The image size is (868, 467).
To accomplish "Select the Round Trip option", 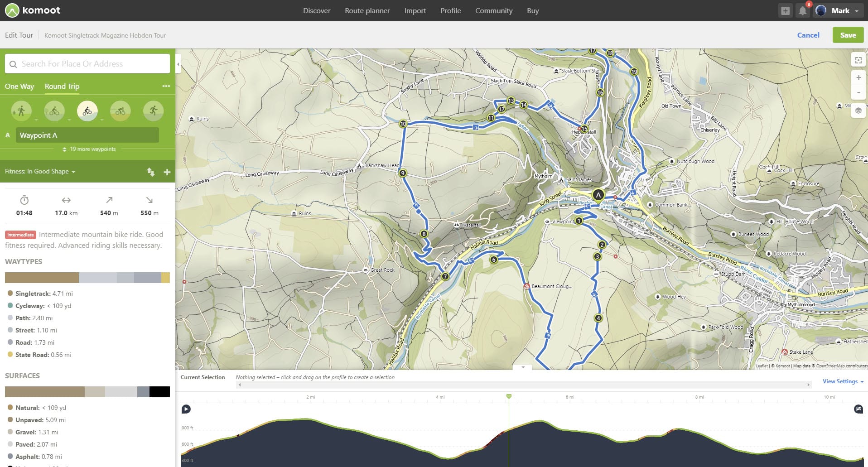I will click(62, 86).
